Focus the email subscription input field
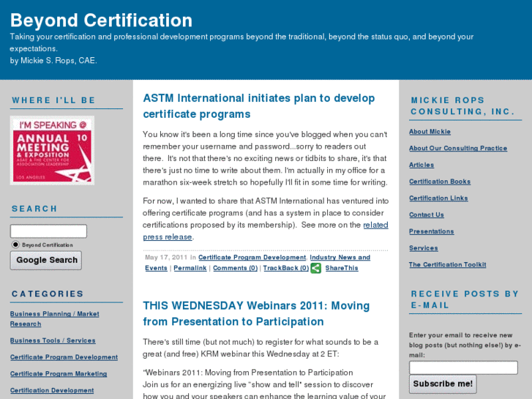532x399 pixels. coord(463,368)
